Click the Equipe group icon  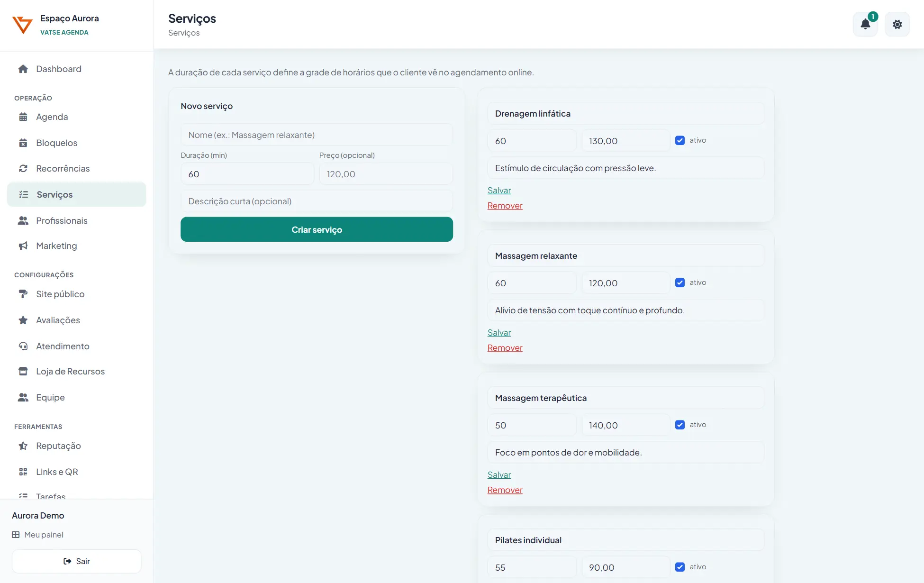pyautogui.click(x=23, y=398)
